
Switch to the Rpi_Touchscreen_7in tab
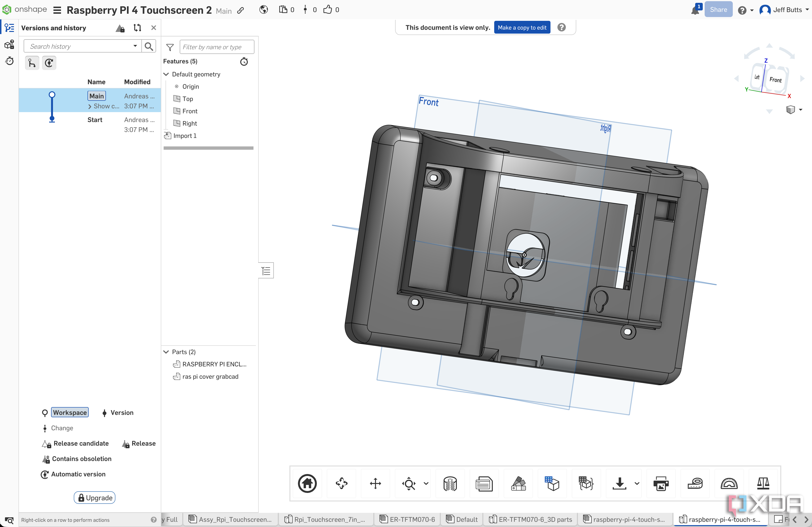(325, 519)
